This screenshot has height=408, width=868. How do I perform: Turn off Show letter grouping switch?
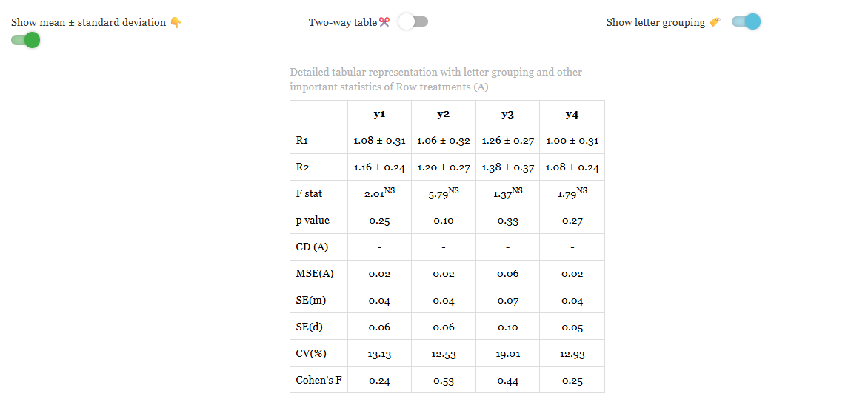pyautogui.click(x=746, y=21)
